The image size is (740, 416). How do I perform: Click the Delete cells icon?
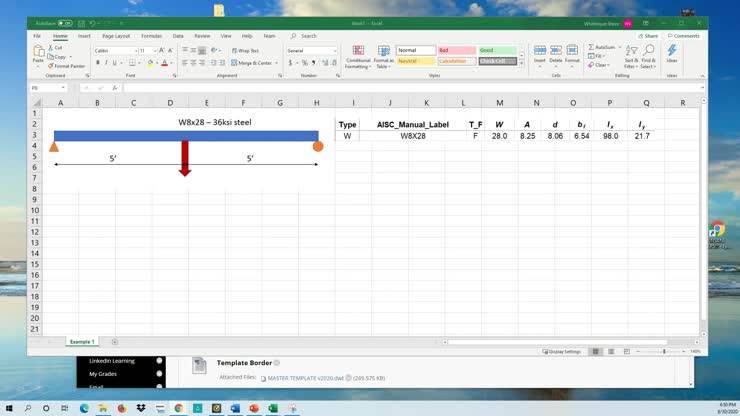(x=556, y=54)
